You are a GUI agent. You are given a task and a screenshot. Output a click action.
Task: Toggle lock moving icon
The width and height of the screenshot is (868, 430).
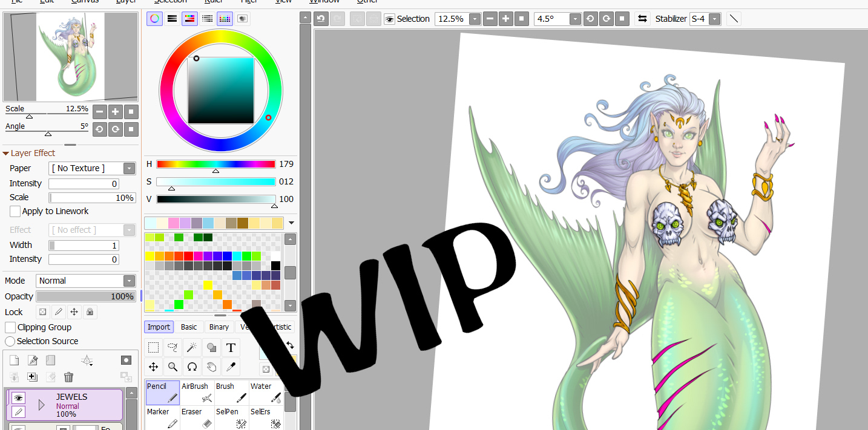click(74, 312)
